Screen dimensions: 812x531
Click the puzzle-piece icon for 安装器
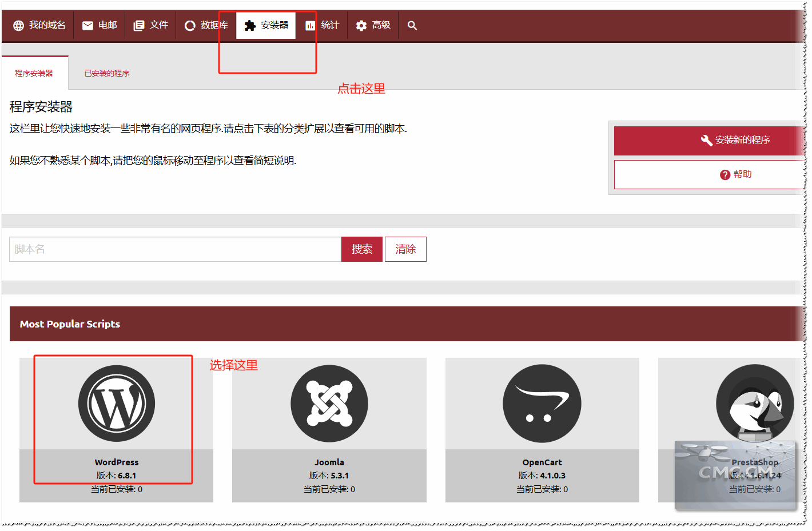(250, 26)
